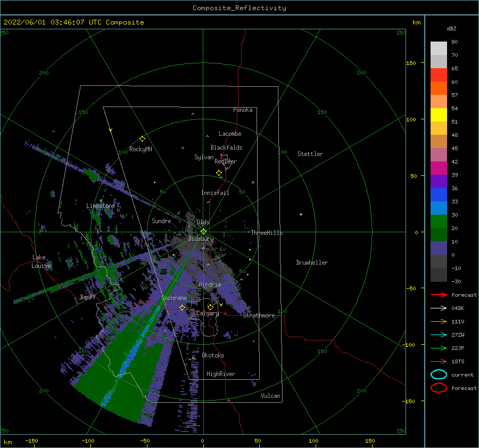Viewport: 479px width, 448px height.
Task: Click the white asterisk marker south of Stettler
Action: point(253,183)
